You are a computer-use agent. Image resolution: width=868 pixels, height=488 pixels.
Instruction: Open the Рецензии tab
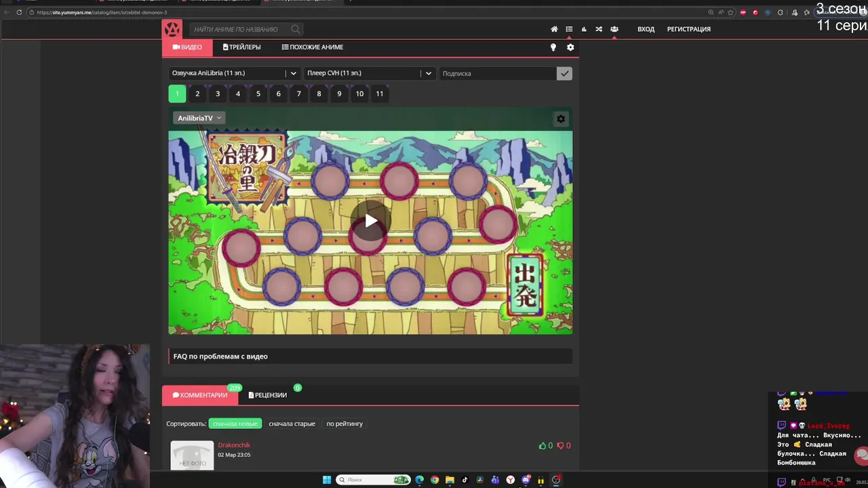coord(268,395)
